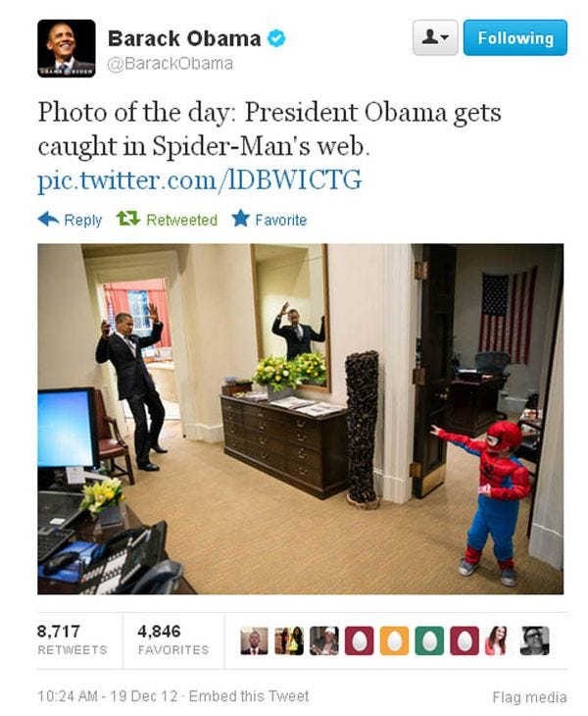Screen dimensions: 588x716
Task: Toggle the Retweeted icon
Action: pyautogui.click(x=127, y=219)
